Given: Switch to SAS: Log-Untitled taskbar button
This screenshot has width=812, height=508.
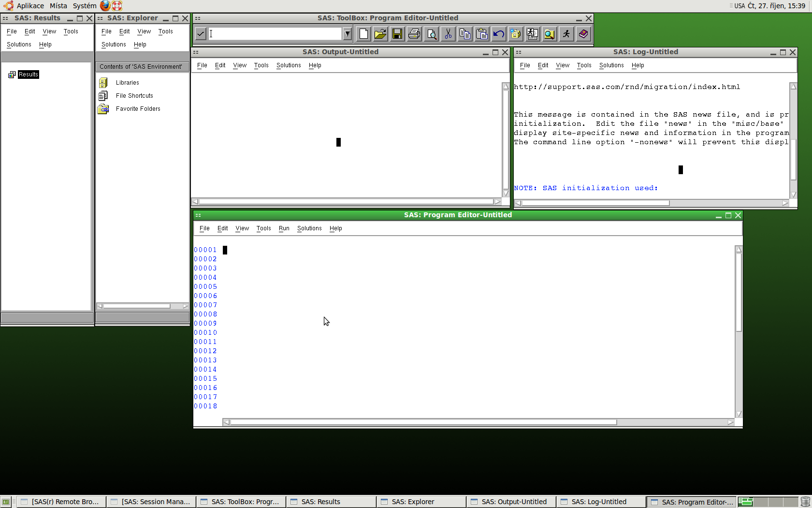Looking at the screenshot, I should [601, 502].
